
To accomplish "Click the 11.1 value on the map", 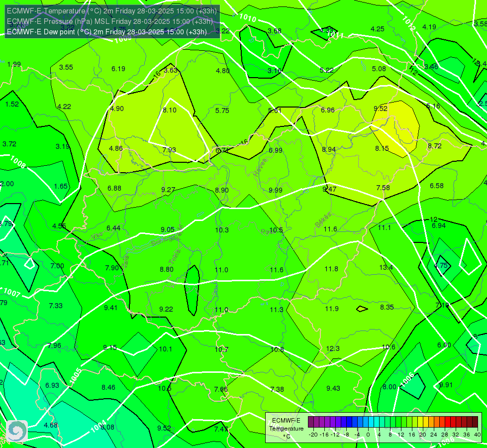I will pos(384,228).
